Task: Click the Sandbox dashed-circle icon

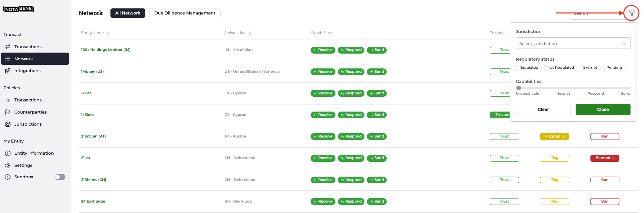Action: click(8, 177)
